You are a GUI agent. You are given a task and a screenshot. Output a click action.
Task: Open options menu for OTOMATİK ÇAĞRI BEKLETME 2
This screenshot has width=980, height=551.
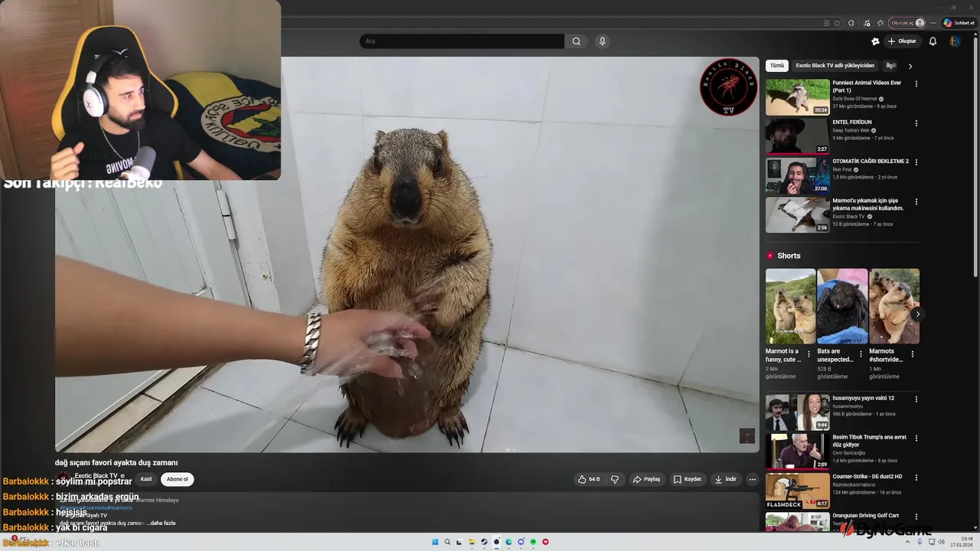(916, 162)
